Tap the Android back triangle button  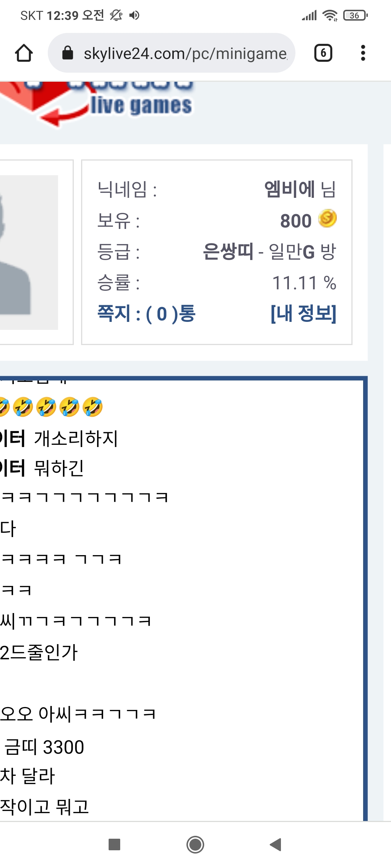tap(276, 844)
